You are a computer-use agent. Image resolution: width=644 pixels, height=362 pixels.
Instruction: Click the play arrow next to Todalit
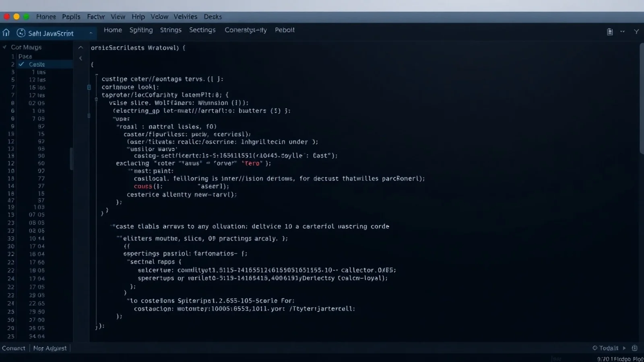(x=624, y=348)
